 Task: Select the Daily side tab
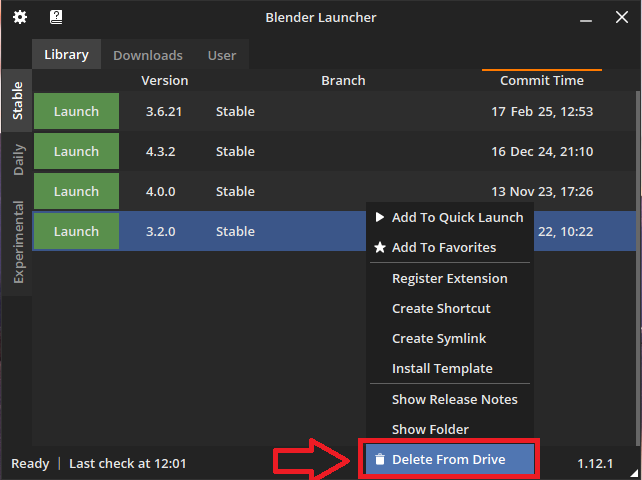coord(17,160)
